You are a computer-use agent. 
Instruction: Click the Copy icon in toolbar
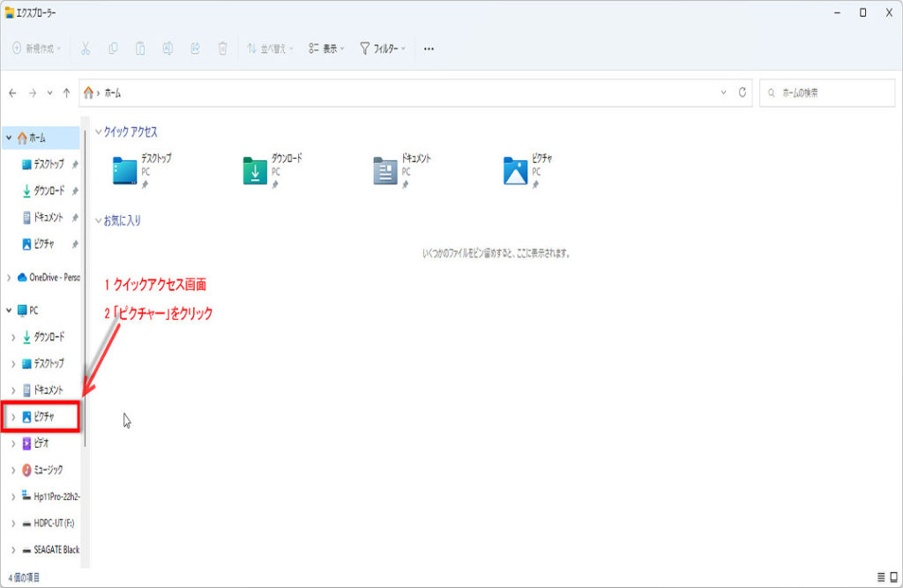113,48
